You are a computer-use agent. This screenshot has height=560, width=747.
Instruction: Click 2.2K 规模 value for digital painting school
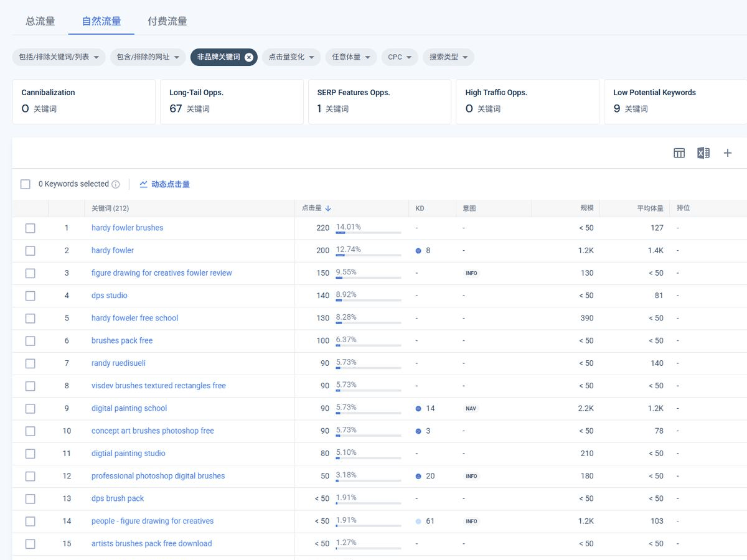point(586,408)
